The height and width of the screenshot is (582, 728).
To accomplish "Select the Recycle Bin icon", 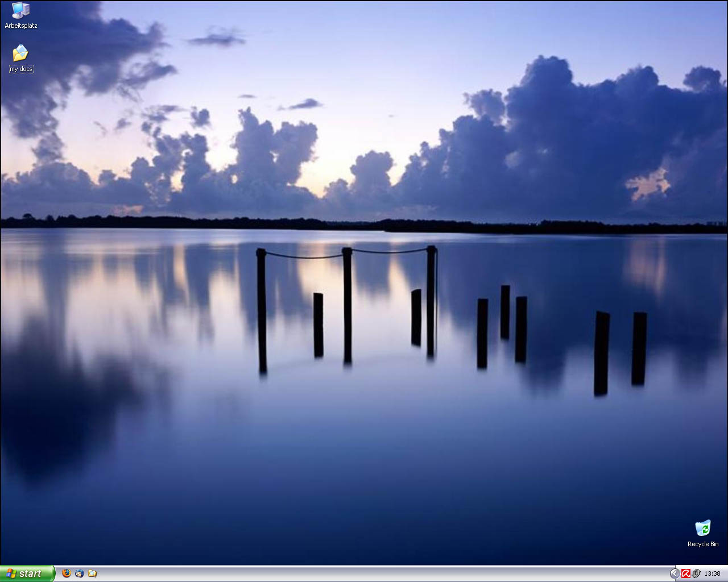I will [x=703, y=527].
